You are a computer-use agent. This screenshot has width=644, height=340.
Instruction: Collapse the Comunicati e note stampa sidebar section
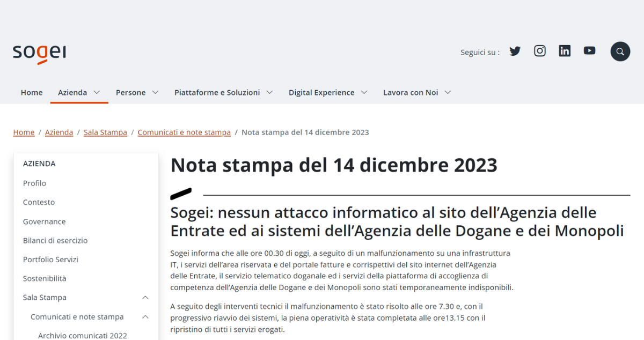(x=145, y=317)
